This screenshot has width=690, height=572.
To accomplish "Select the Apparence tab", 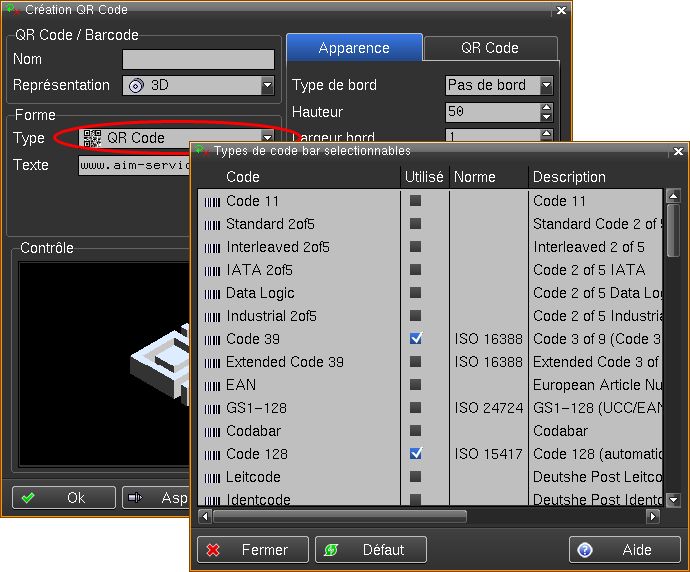I will 354,48.
